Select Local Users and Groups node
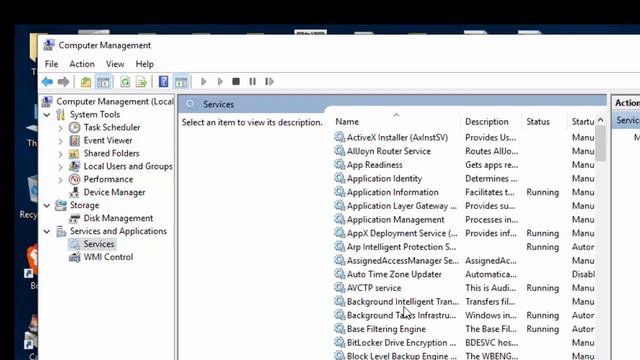 (128, 167)
